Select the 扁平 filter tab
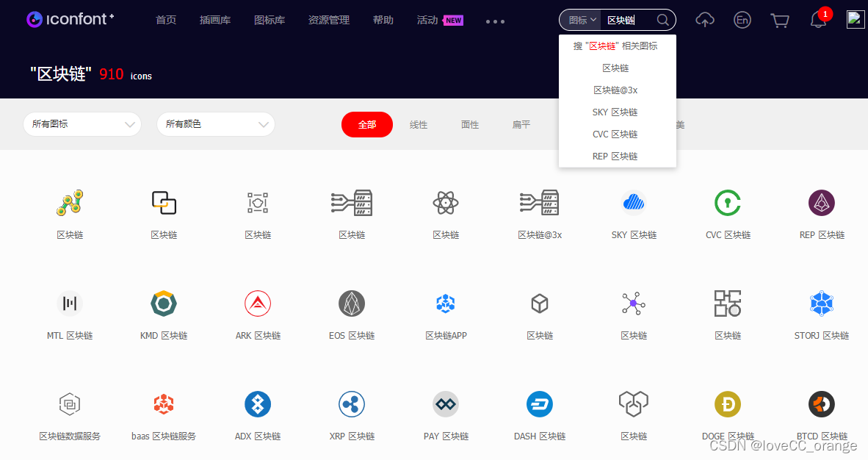Image resolution: width=868 pixels, height=460 pixels. (521, 125)
